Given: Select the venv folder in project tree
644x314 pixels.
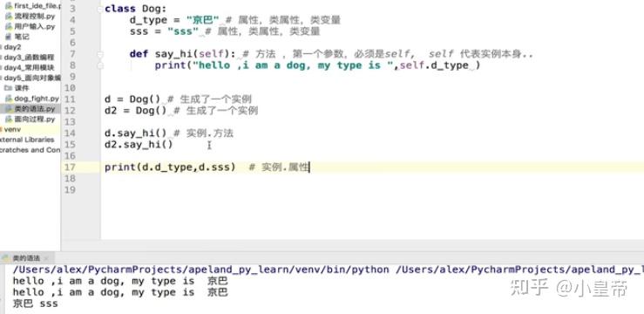Looking at the screenshot, I should coord(12,129).
